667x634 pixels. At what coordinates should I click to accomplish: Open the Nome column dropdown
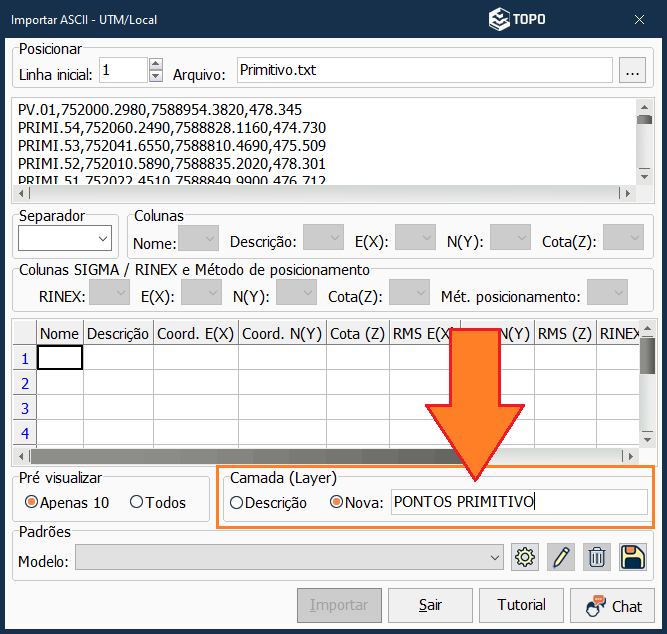(198, 238)
